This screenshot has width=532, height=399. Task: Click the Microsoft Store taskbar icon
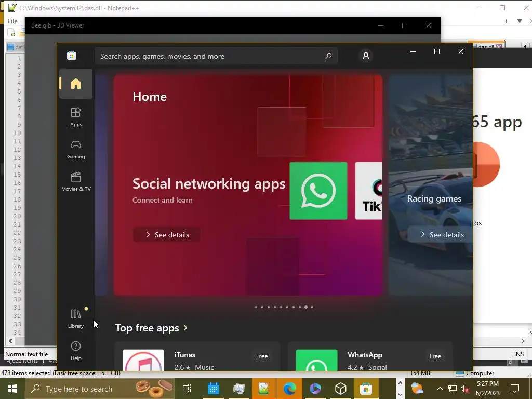(x=366, y=389)
